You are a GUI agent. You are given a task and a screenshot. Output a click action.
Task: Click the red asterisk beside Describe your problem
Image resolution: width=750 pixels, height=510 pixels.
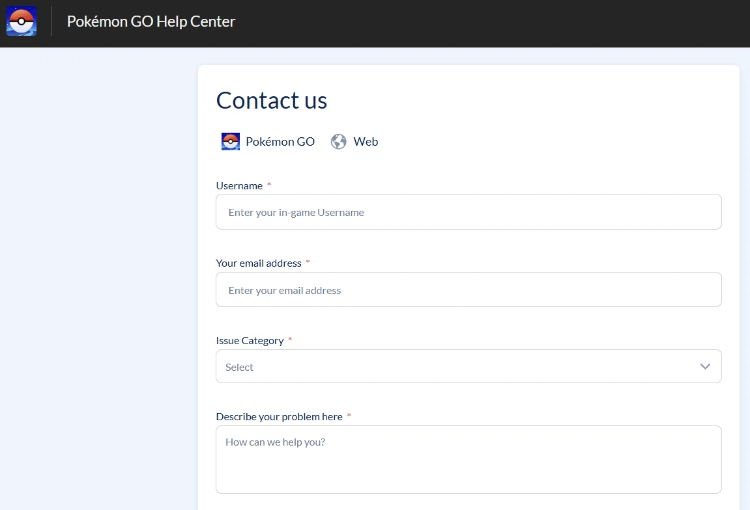coord(349,415)
